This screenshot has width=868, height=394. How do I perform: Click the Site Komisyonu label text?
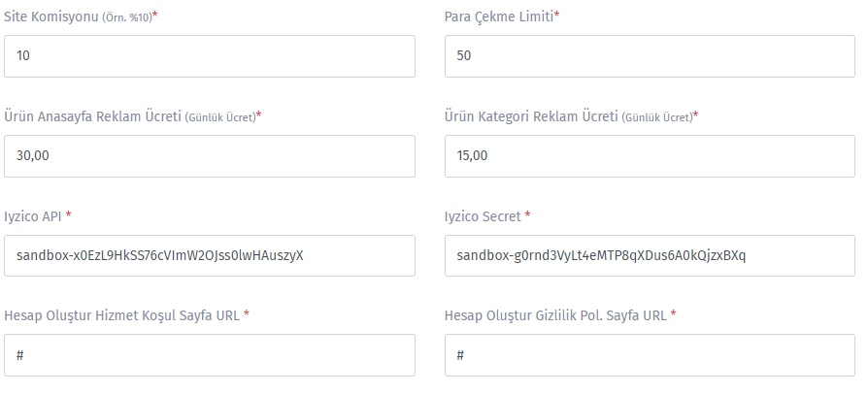point(51,17)
